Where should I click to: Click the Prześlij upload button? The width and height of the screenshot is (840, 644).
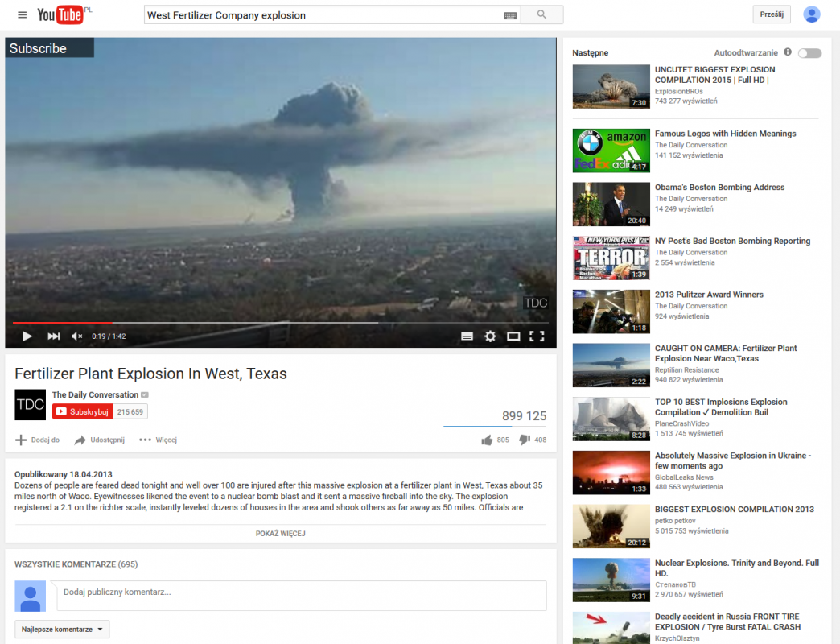(x=772, y=14)
